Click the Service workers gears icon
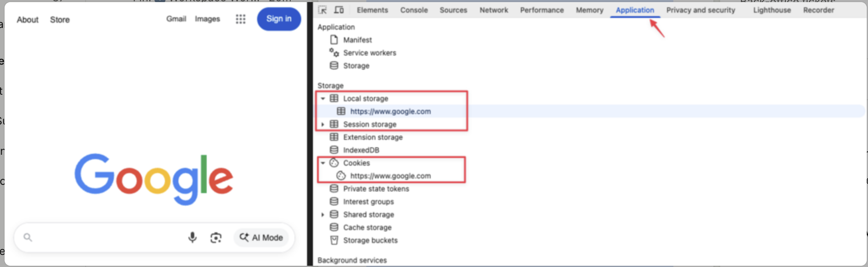Image resolution: width=868 pixels, height=267 pixels. pos(334,53)
